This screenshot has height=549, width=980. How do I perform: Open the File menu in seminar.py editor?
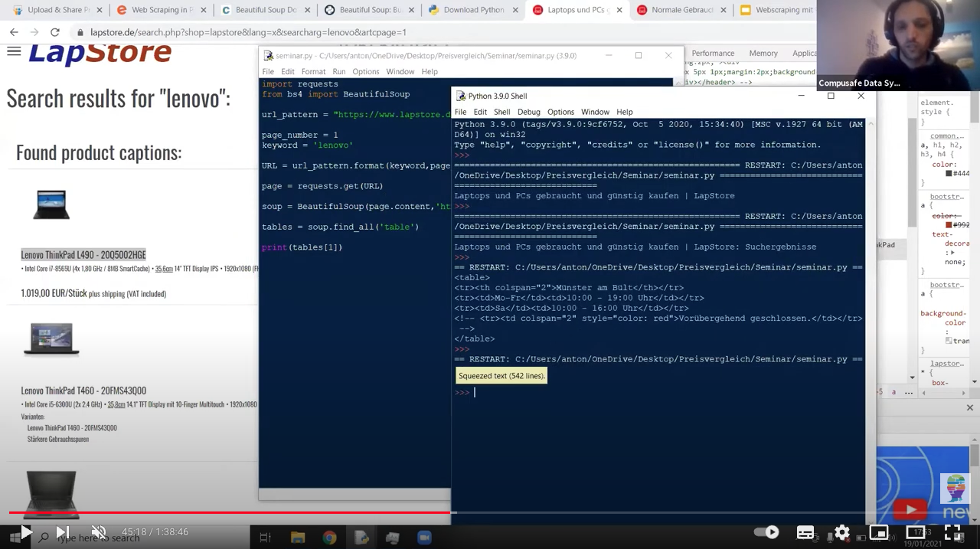pyautogui.click(x=268, y=71)
